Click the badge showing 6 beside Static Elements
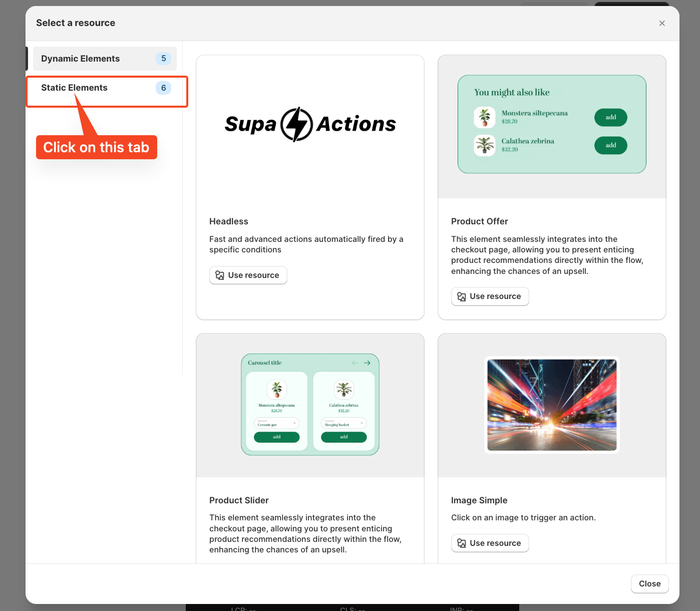The height and width of the screenshot is (611, 700). pyautogui.click(x=163, y=88)
